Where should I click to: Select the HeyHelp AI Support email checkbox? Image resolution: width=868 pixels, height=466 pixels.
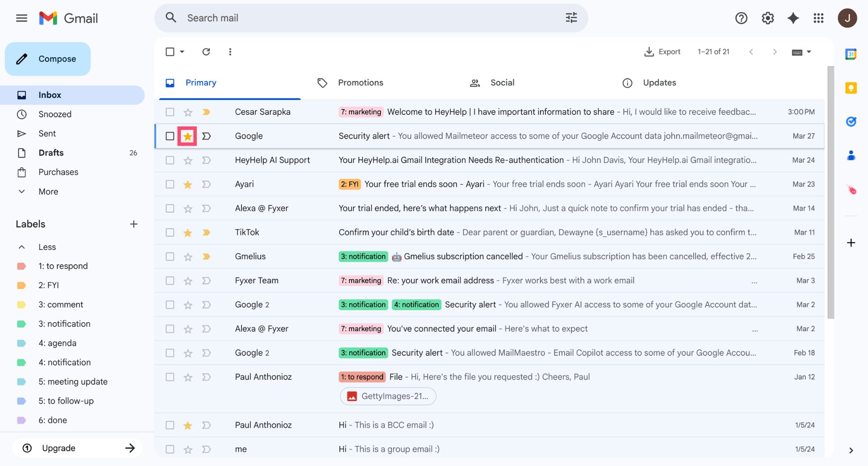[170, 160]
